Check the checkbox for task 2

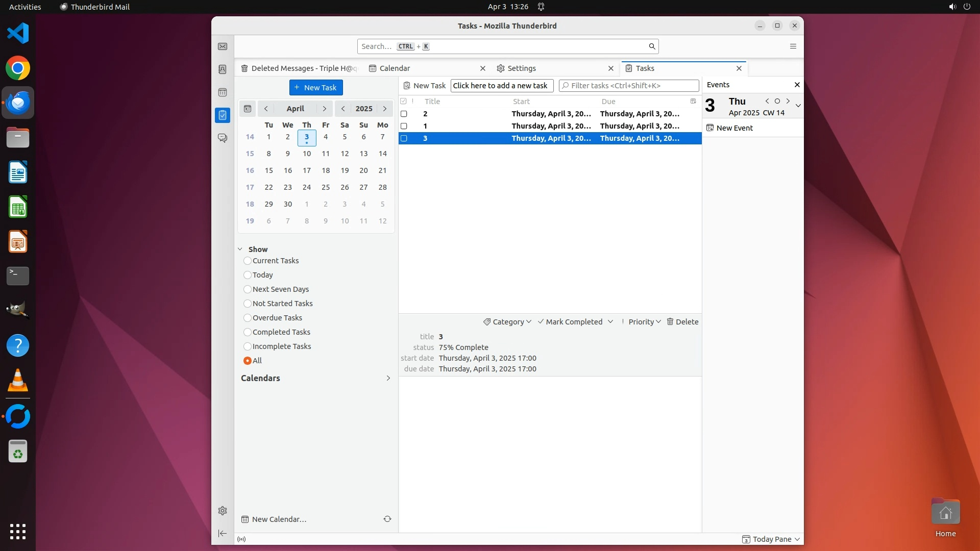(404, 114)
